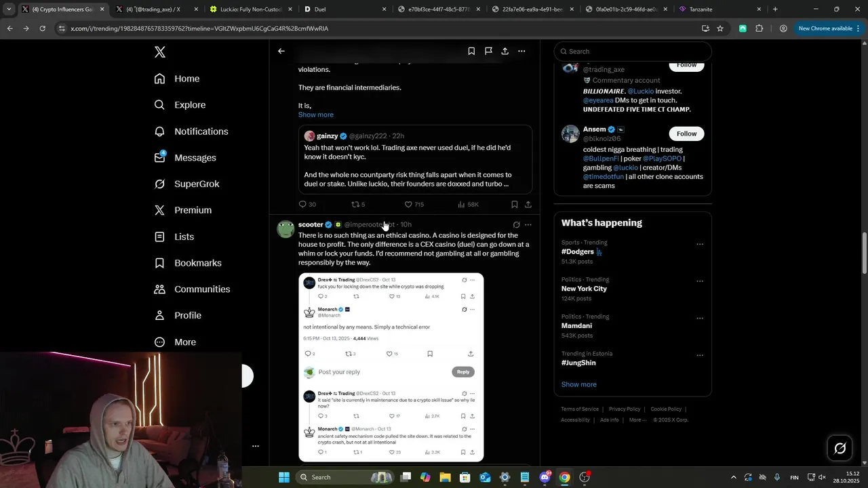The image size is (868, 488).
Task: Bookmark the post with 715 likes
Action: 515,204
